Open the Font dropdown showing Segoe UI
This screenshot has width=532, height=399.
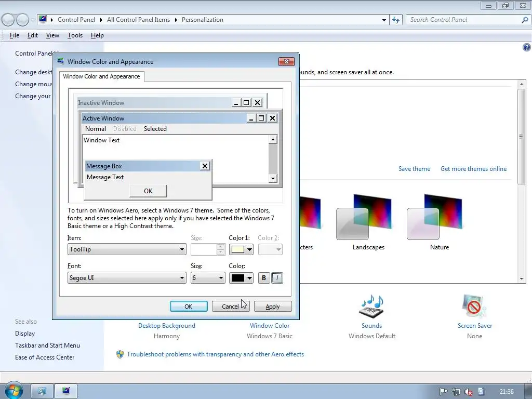[x=127, y=278]
